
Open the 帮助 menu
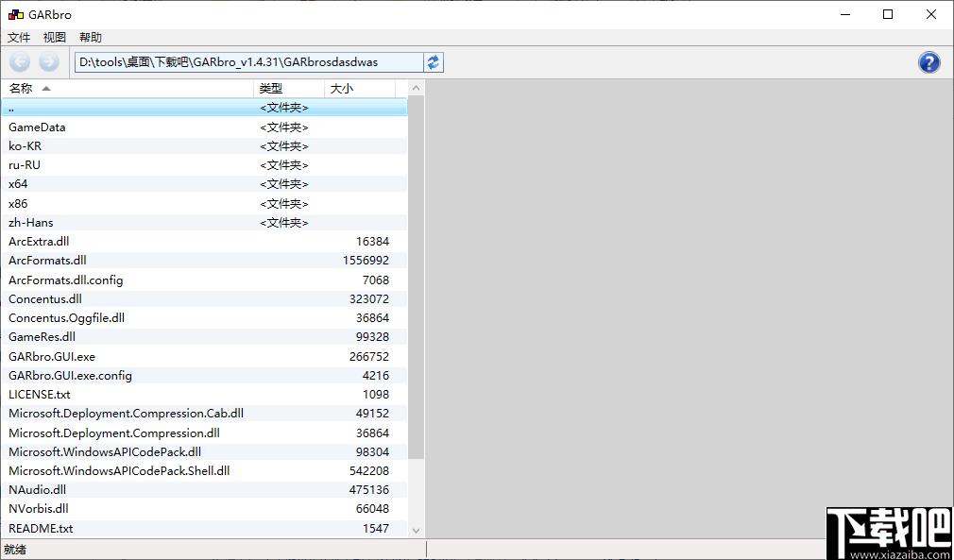tap(90, 38)
